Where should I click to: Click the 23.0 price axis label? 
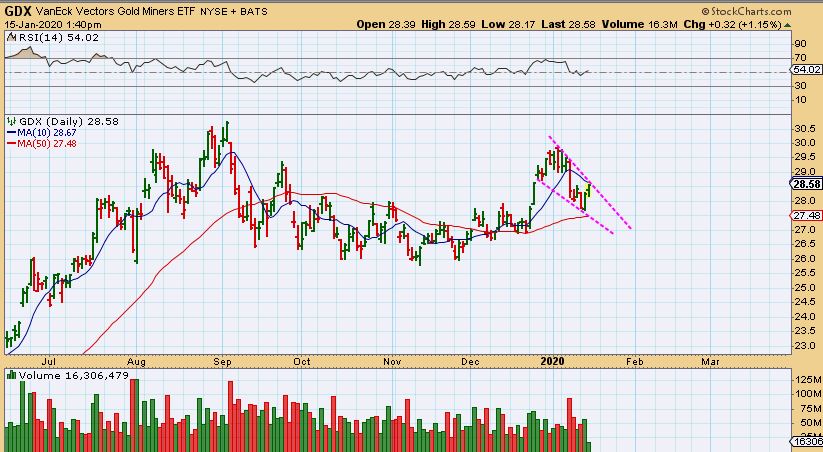(806, 346)
